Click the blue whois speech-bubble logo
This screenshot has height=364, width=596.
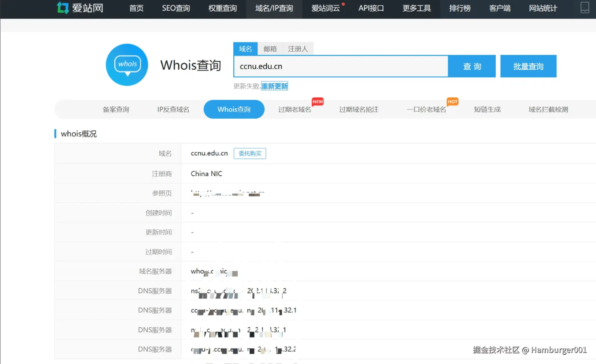click(x=127, y=65)
